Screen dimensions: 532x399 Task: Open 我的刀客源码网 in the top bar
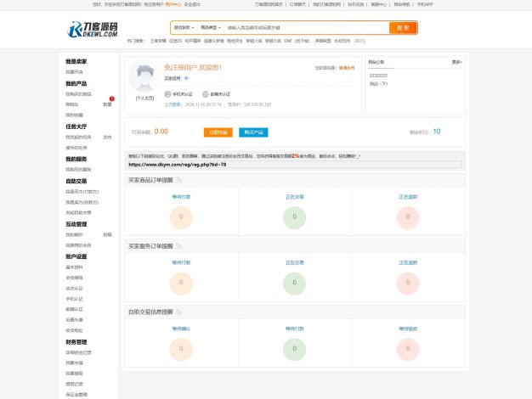tap(326, 4)
